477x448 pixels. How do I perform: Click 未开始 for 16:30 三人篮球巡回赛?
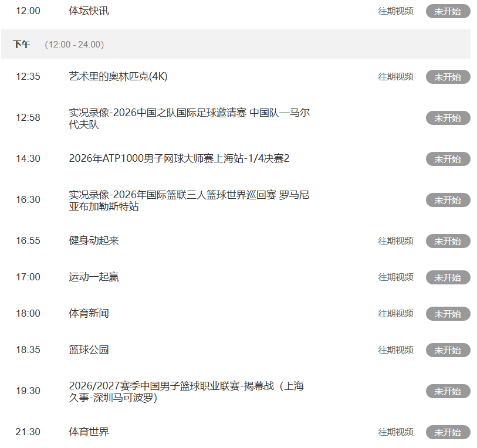click(x=448, y=200)
